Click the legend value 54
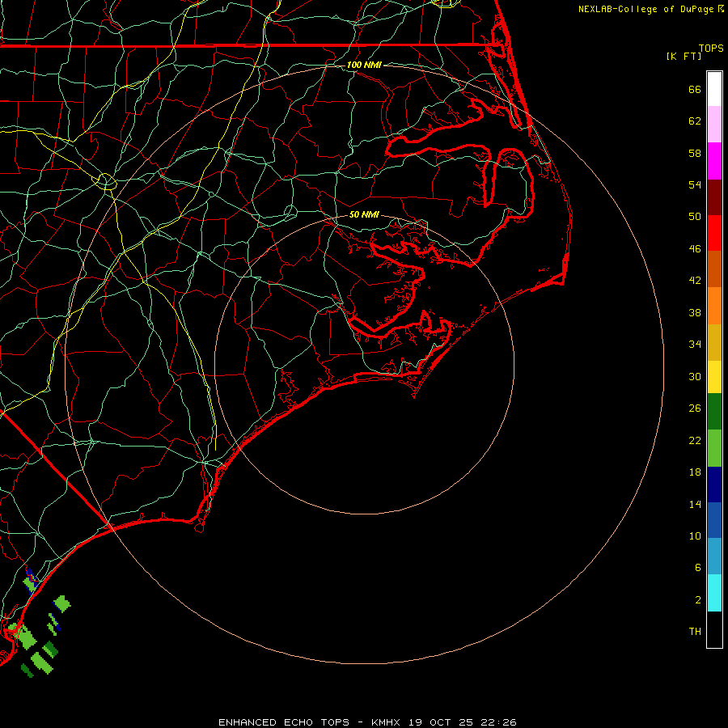Viewport: 728px width, 728px height. click(x=695, y=184)
